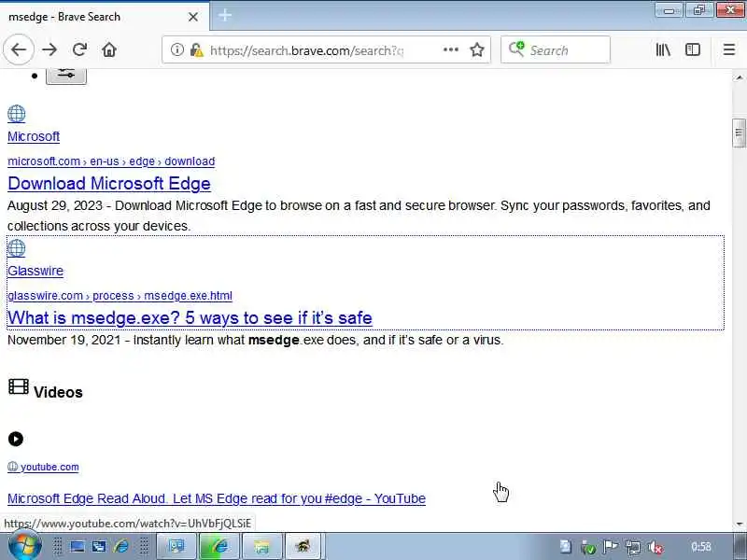Open the Windows Start orb
The image size is (747, 560).
(25, 546)
